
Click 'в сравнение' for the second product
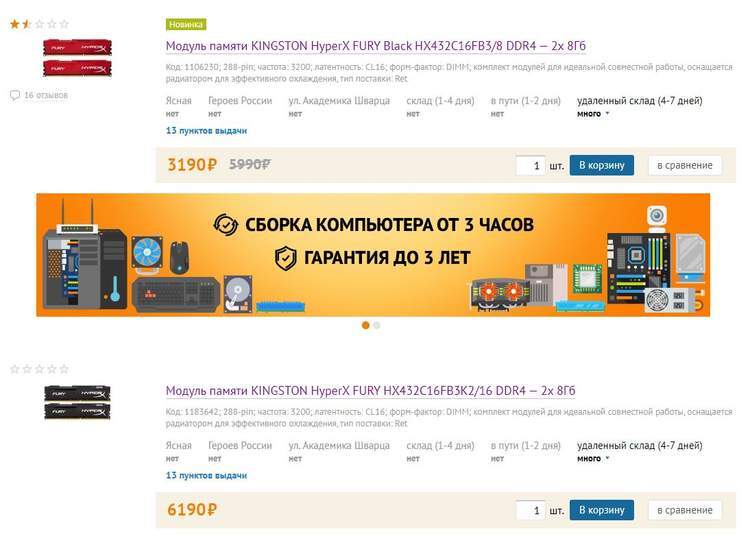coord(685,510)
